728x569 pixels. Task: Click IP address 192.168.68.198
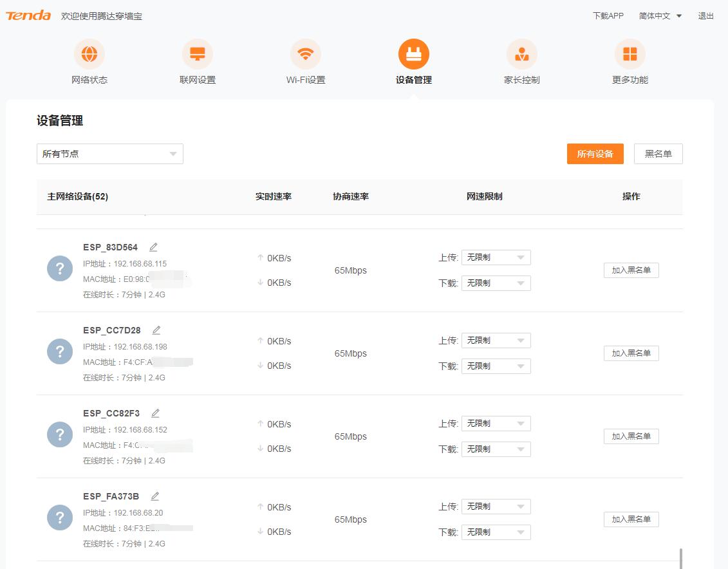140,347
